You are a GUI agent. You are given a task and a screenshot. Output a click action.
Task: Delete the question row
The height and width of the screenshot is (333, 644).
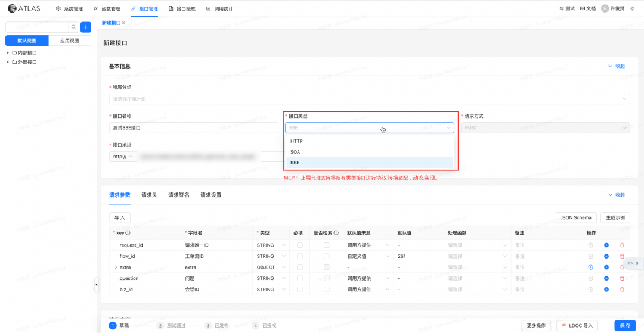(x=622, y=278)
